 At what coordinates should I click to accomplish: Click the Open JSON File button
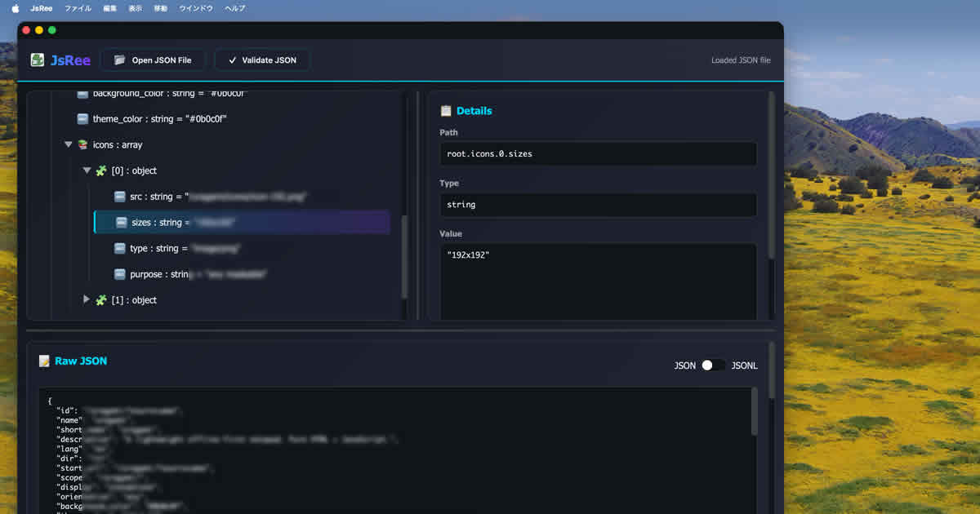click(x=154, y=60)
